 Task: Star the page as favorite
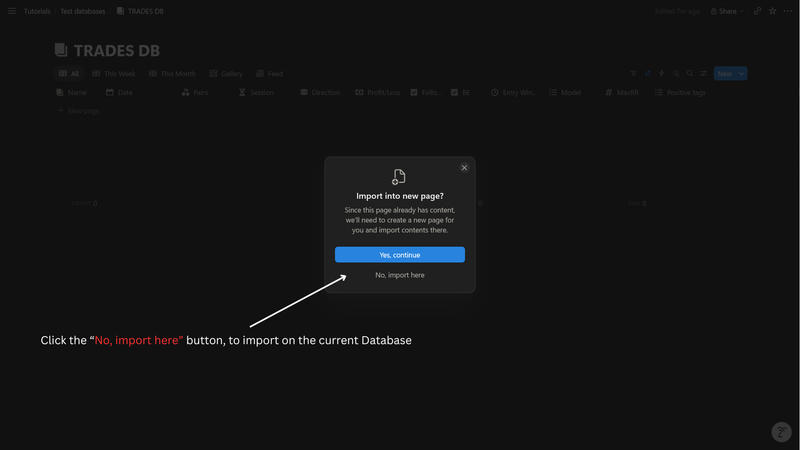(772, 11)
